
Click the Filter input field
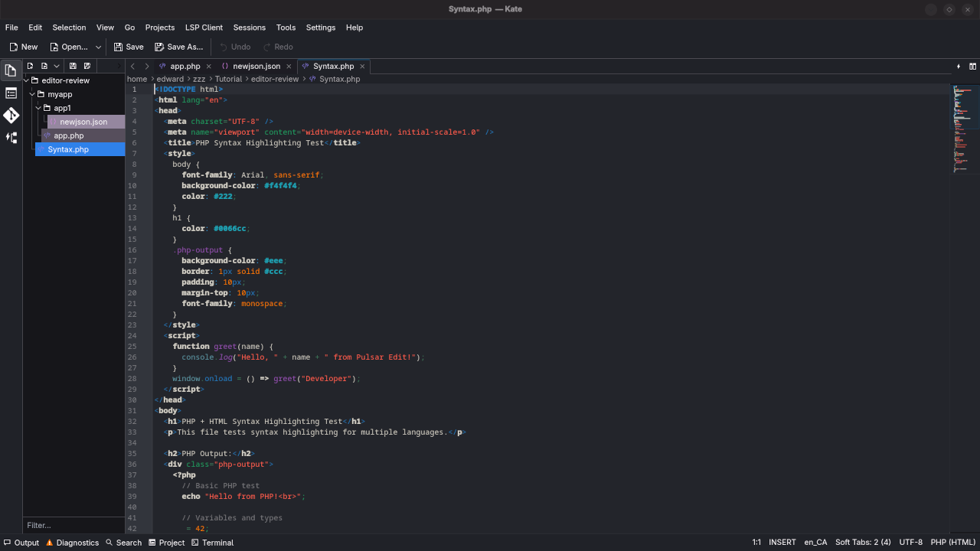point(73,525)
